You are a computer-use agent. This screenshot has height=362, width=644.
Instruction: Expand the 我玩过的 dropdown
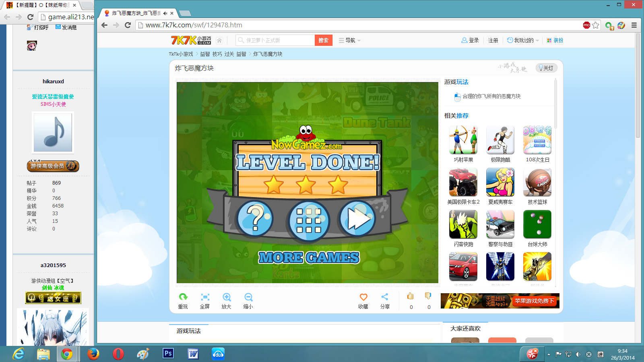[x=523, y=40]
